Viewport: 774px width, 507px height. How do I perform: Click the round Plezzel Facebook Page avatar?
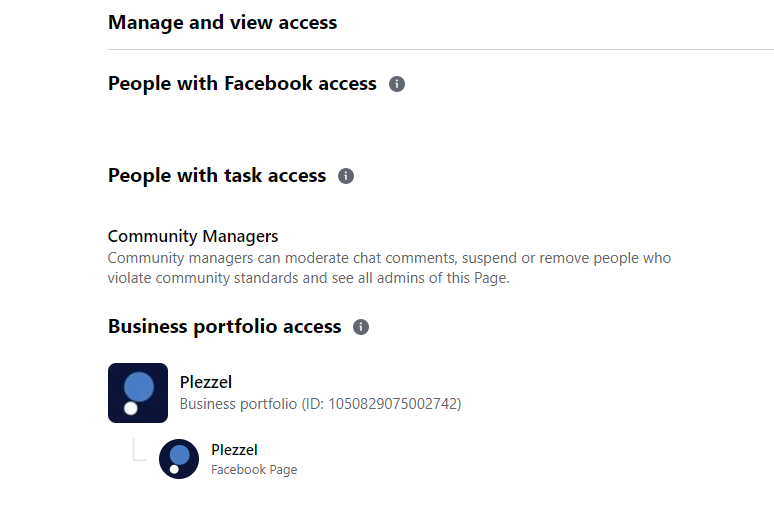[x=179, y=459]
